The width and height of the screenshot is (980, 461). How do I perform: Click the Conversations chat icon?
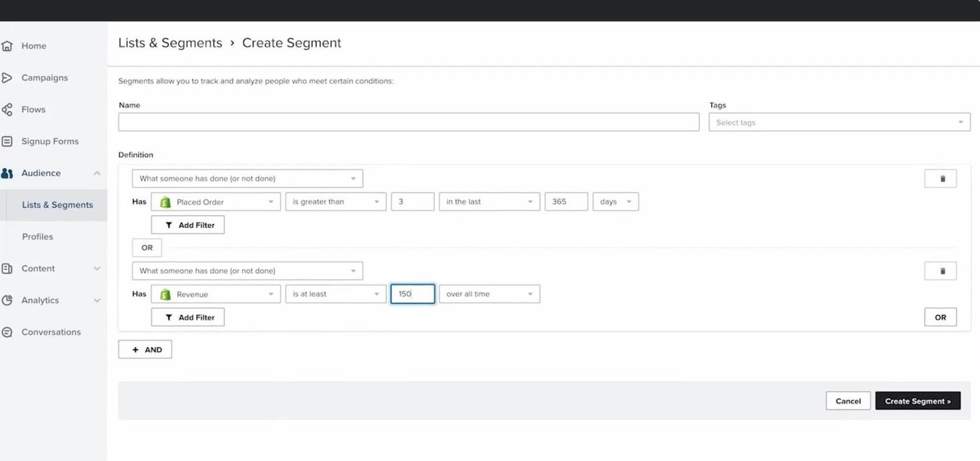point(7,332)
